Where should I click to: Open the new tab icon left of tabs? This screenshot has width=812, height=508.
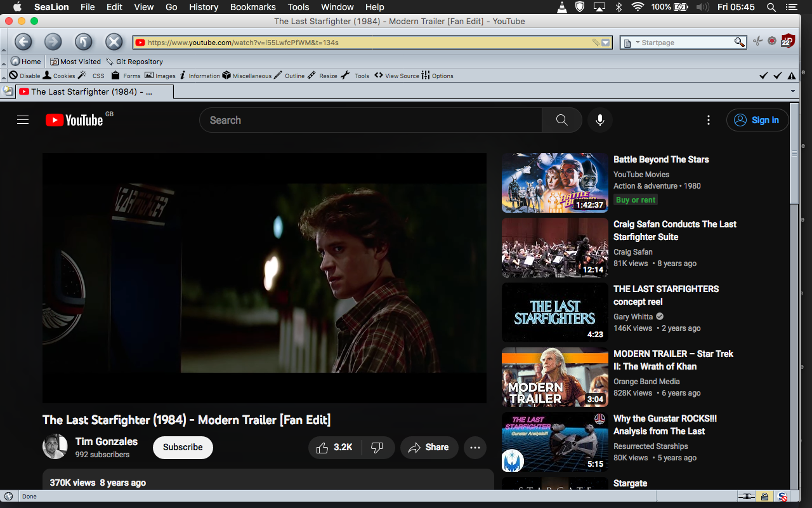[8, 91]
